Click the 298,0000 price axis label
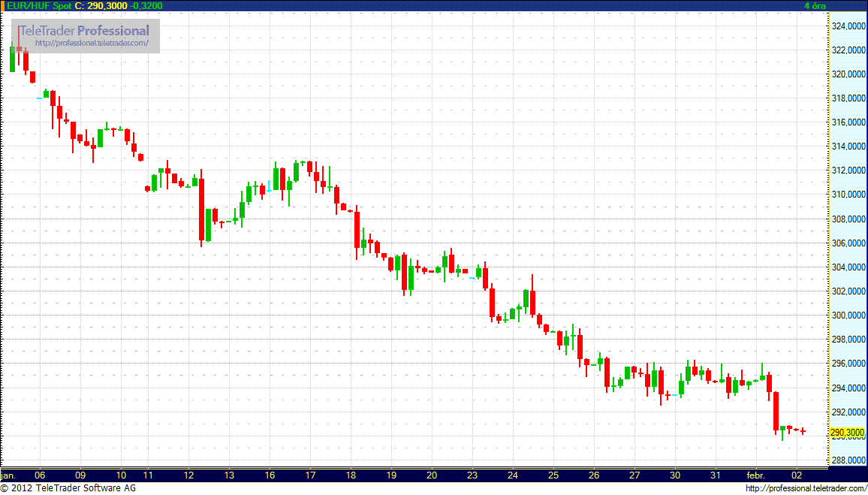This screenshot has height=495, width=868. [848, 339]
